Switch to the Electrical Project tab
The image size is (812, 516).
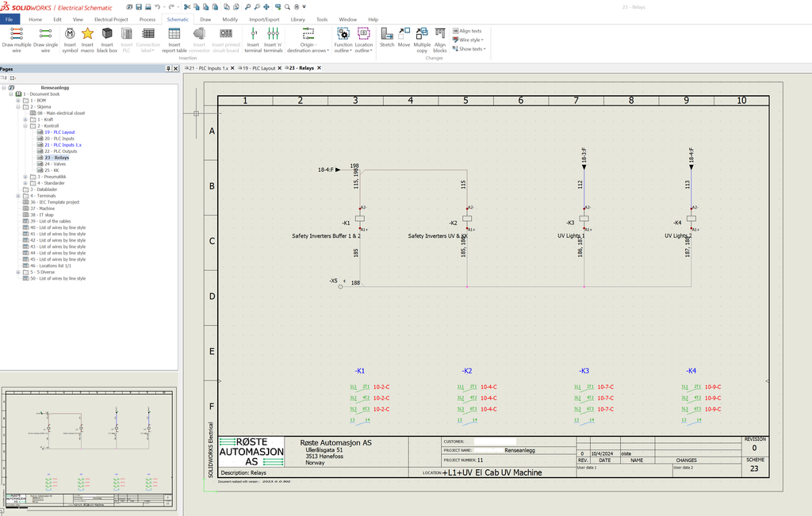tap(111, 19)
